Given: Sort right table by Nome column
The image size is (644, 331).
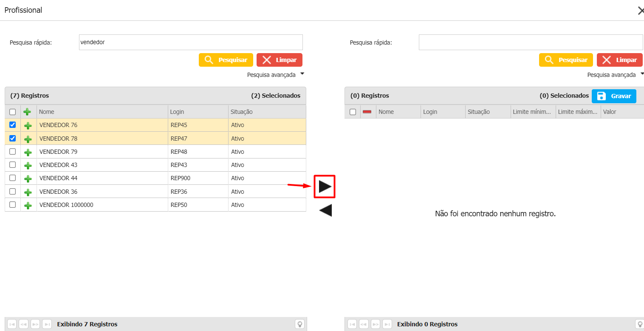Looking at the screenshot, I should pyautogui.click(x=398, y=112).
